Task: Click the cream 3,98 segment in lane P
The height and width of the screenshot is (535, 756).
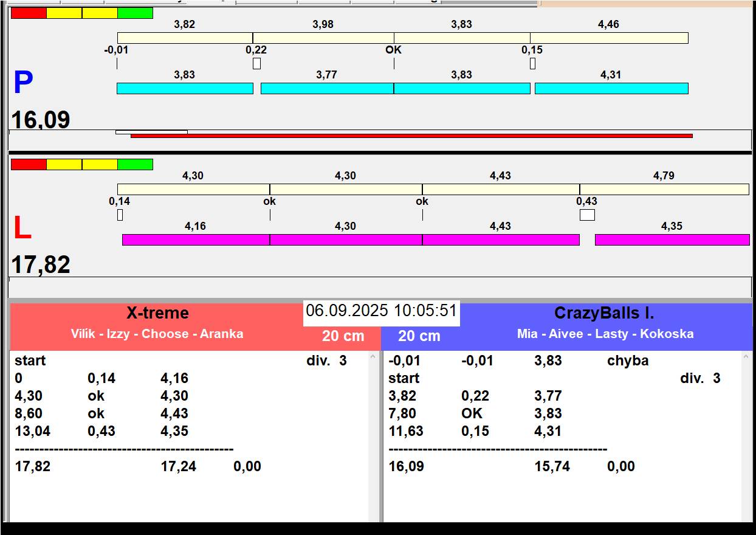Action: click(x=323, y=38)
